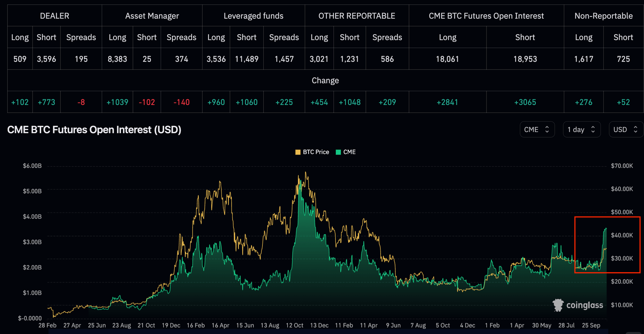Click the Non-Reportable column group header

click(x=603, y=16)
